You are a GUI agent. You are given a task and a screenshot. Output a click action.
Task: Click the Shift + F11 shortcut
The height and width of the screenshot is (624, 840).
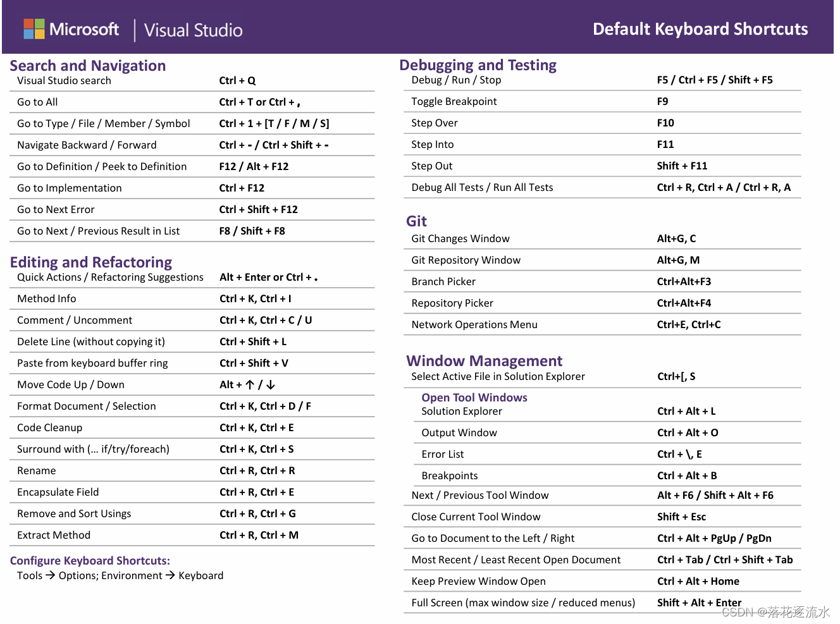pyautogui.click(x=682, y=166)
